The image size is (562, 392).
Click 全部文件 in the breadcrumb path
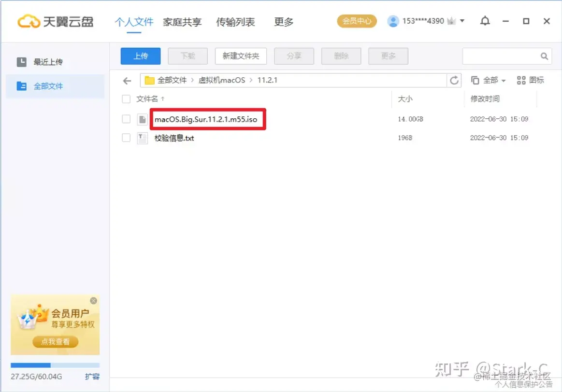tap(172, 80)
